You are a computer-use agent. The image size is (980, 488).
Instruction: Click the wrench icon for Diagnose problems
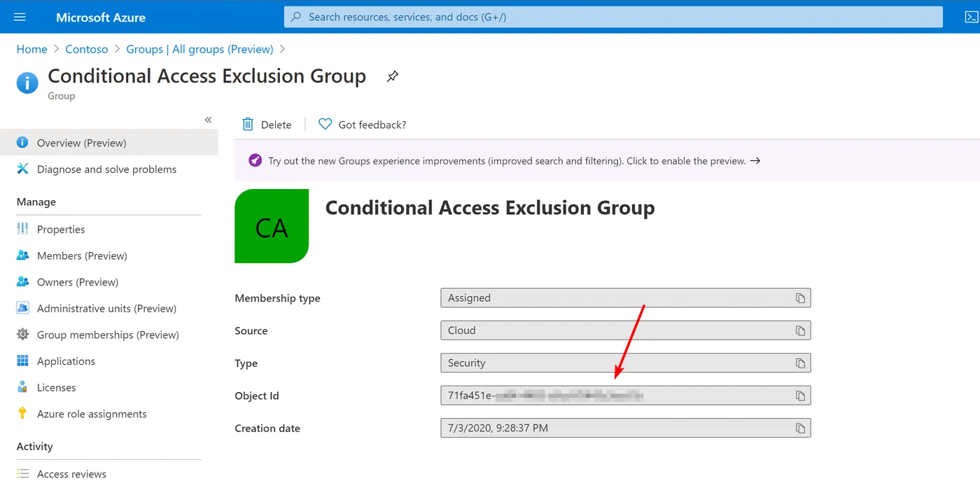point(23,169)
